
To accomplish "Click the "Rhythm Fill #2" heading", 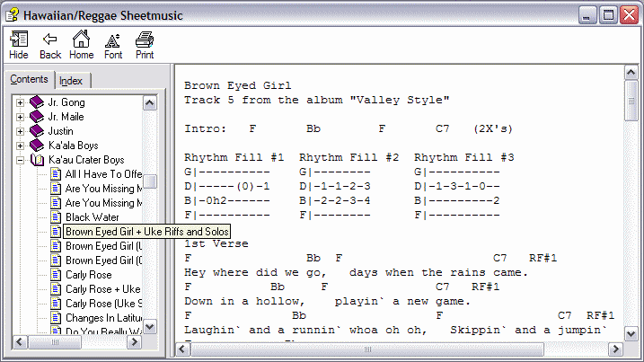I will pyautogui.click(x=348, y=157).
